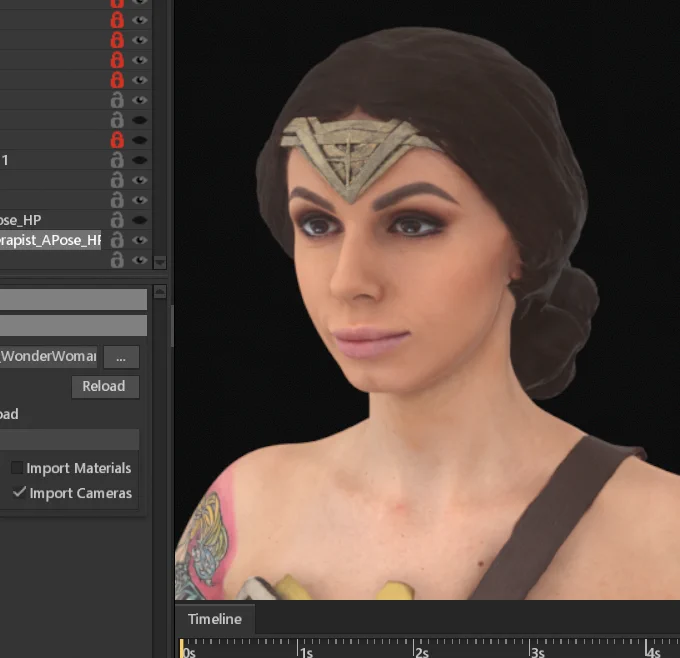This screenshot has height=658, width=680.
Task: Lock the selected "rapist_APose_HF" row
Action: tap(117, 240)
